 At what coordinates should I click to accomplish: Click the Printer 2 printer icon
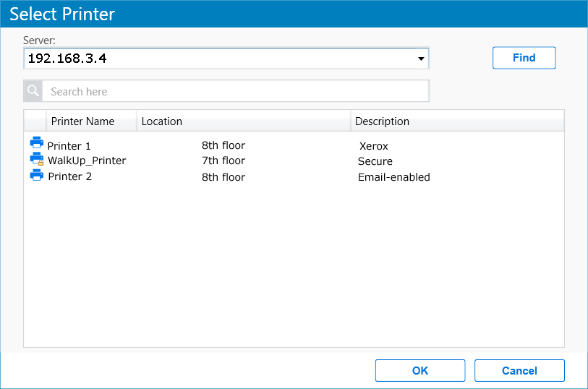(36, 176)
